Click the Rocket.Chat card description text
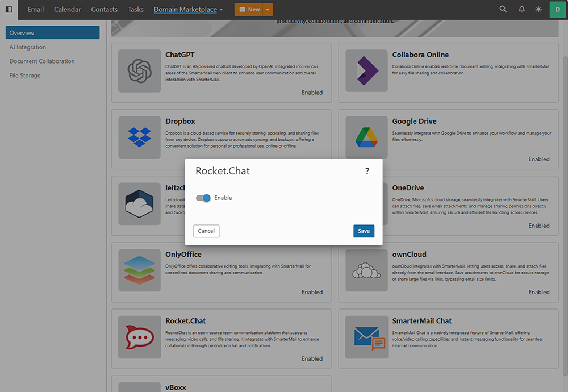The height and width of the screenshot is (392, 568). click(x=242, y=339)
